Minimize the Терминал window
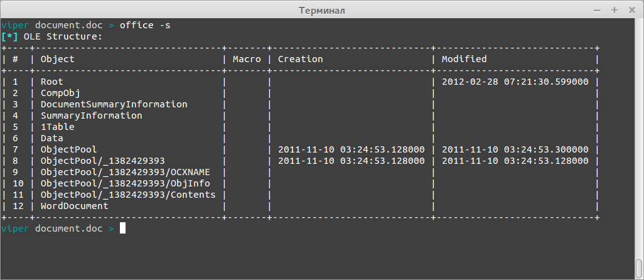The image size is (644, 280). click(x=597, y=10)
